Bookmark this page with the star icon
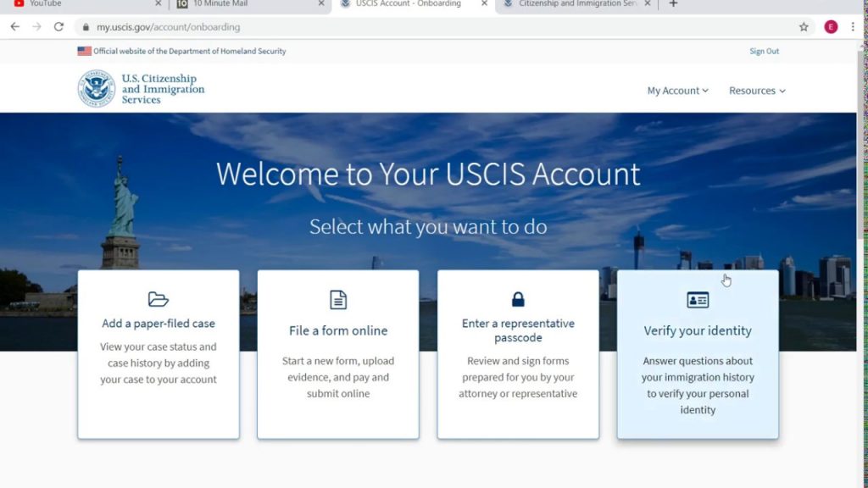 coord(803,26)
